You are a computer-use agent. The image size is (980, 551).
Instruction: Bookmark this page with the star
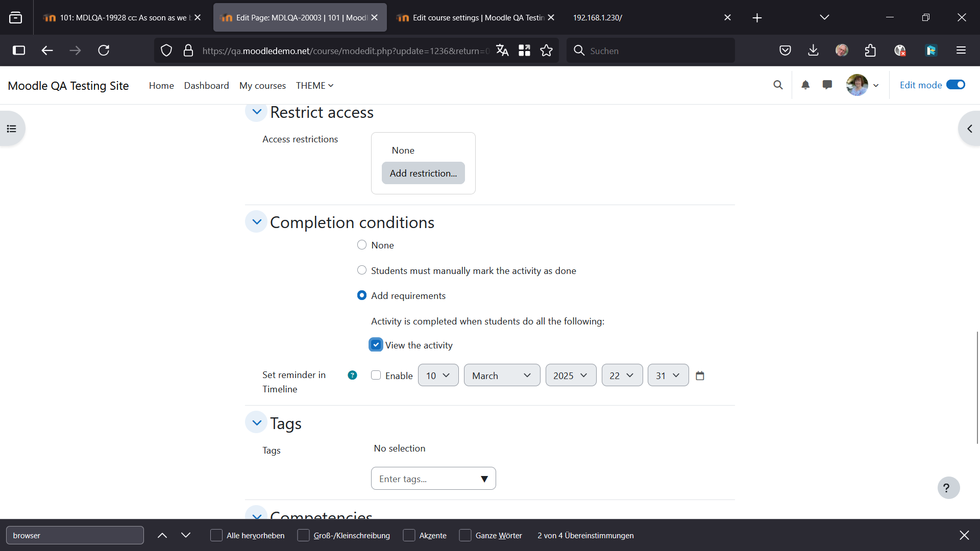point(546,51)
